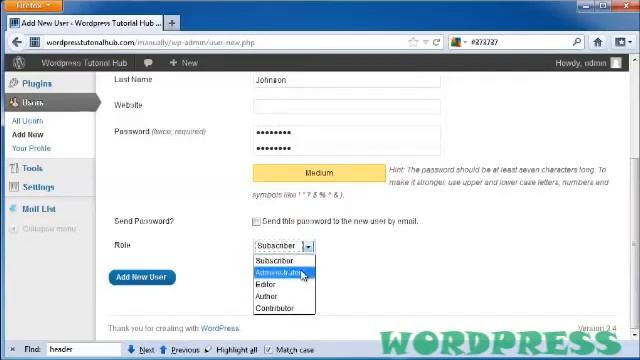Click the WordPress logo in admin bar

point(19,63)
